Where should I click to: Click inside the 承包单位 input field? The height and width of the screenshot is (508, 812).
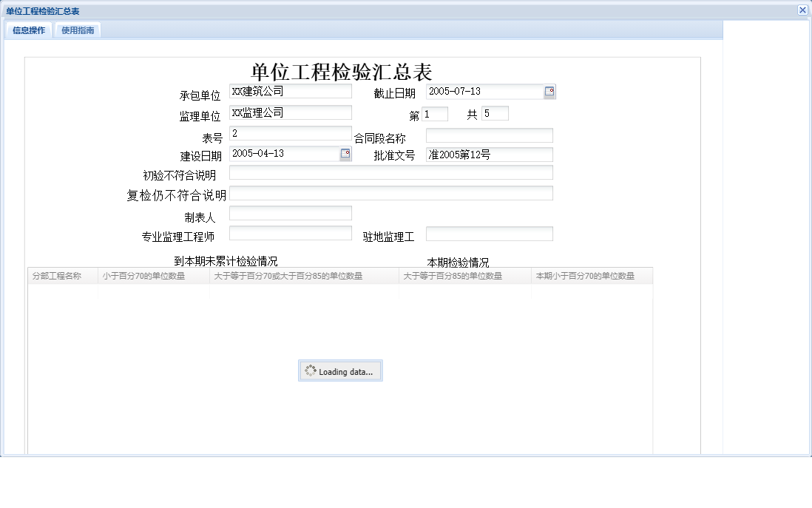(x=288, y=91)
